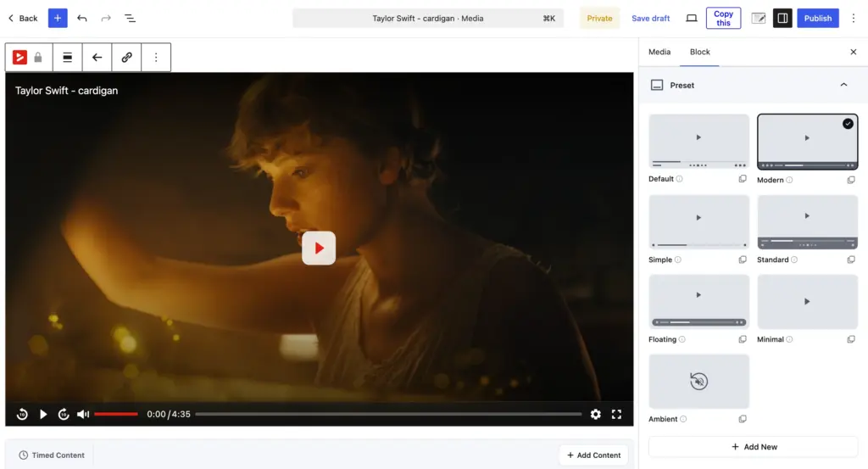This screenshot has height=469, width=868.
Task: Copy the Minimal preset icon
Action: tap(851, 339)
